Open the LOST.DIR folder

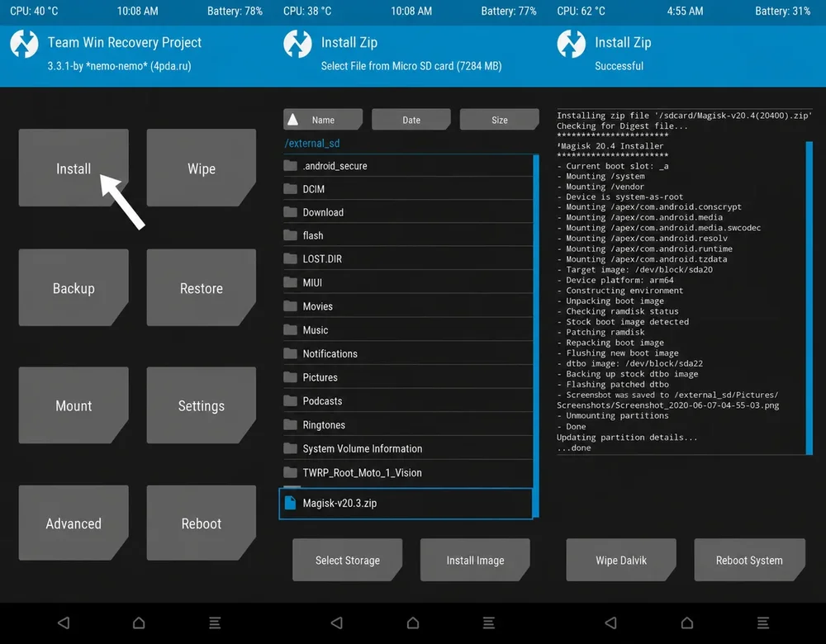coord(408,258)
